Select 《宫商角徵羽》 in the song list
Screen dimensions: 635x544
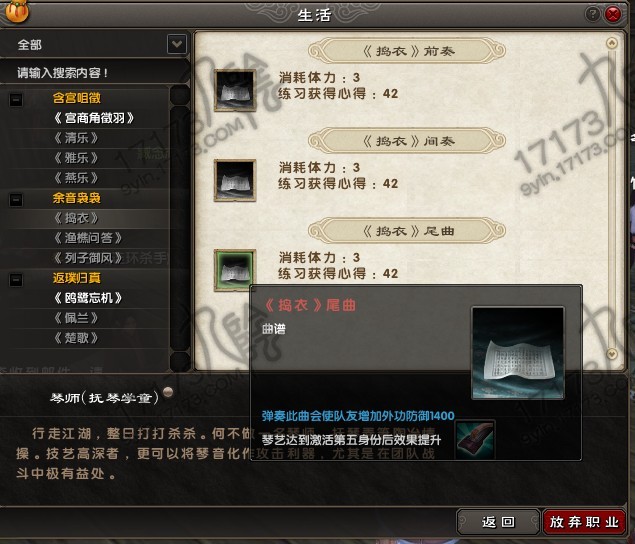(94, 118)
